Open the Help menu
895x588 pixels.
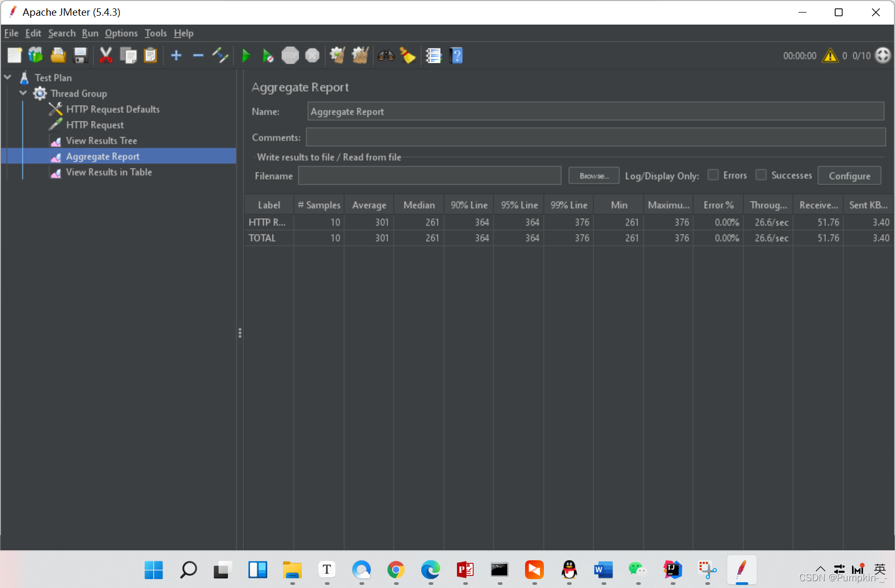click(x=183, y=33)
